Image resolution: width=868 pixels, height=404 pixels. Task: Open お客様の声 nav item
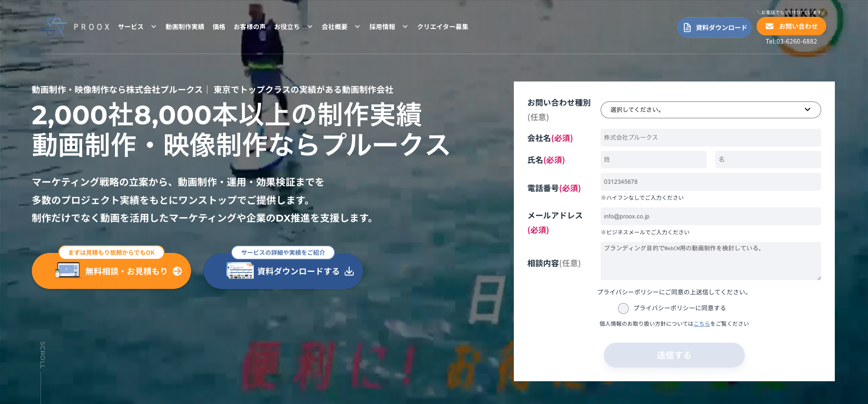pos(250,27)
